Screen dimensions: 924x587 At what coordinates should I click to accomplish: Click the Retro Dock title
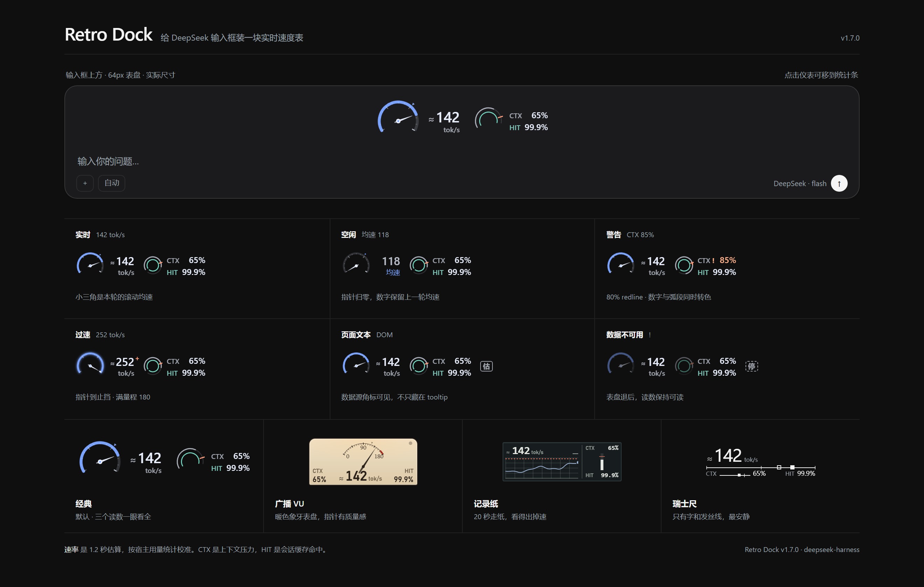tap(108, 35)
